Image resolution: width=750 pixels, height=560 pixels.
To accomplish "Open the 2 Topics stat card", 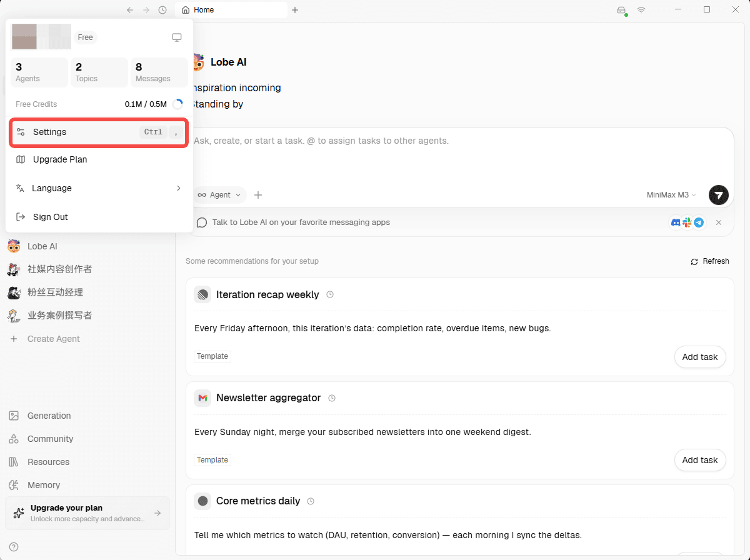I will 99,72.
